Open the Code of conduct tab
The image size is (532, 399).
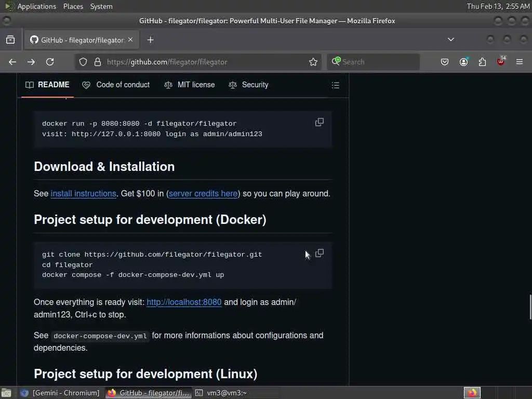pos(116,85)
